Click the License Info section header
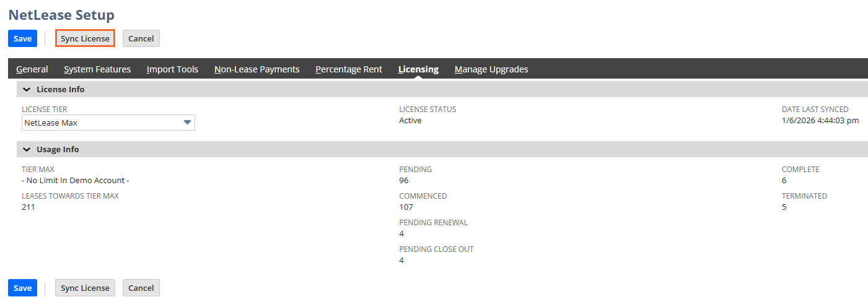The height and width of the screenshot is (302, 868). (61, 89)
